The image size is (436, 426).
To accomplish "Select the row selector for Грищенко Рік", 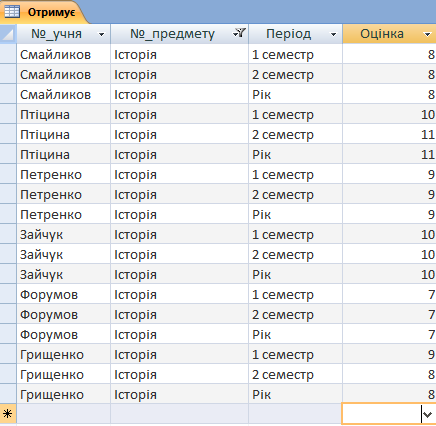I will [x=8, y=394].
